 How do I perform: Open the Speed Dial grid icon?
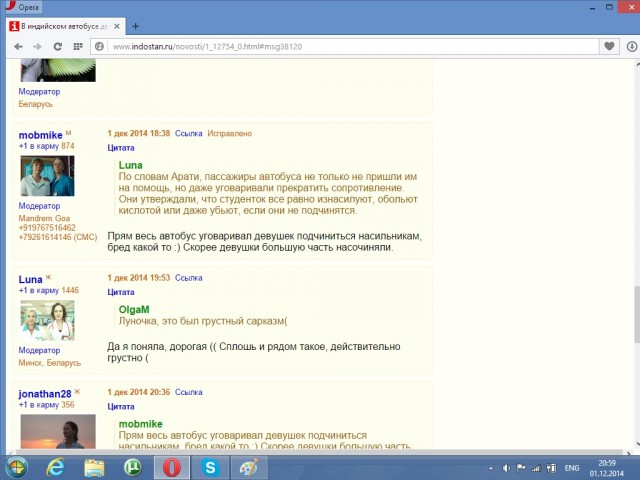[78, 46]
